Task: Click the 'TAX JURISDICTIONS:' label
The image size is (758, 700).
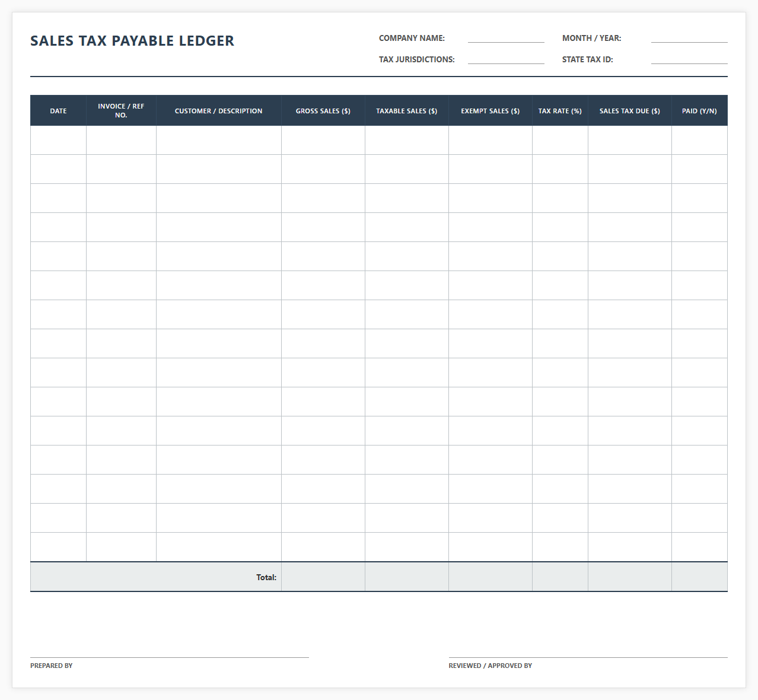Action: [x=416, y=59]
